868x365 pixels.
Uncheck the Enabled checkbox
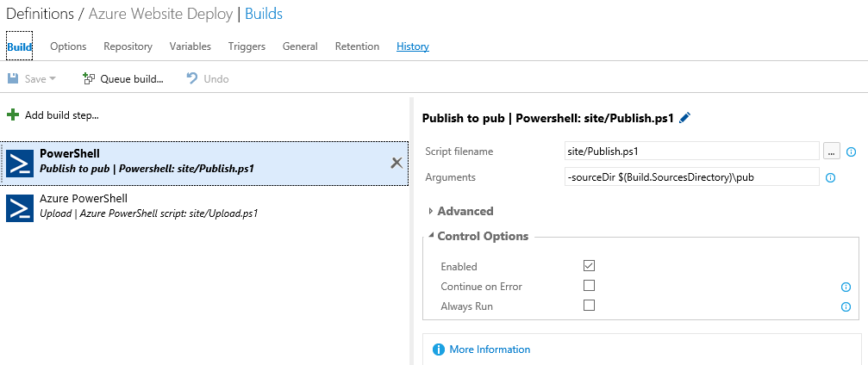point(589,266)
